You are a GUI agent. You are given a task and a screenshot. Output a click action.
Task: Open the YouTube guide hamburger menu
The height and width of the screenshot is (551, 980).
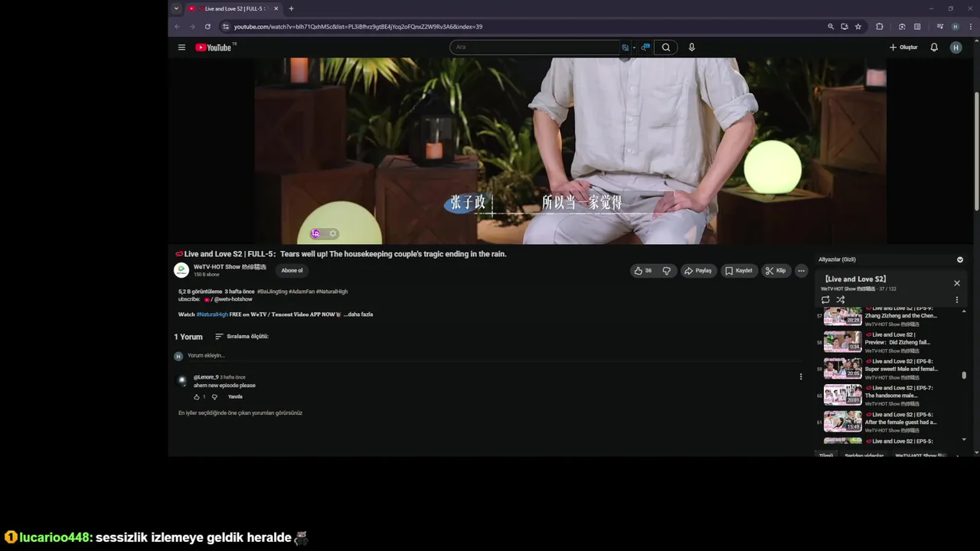click(x=181, y=47)
